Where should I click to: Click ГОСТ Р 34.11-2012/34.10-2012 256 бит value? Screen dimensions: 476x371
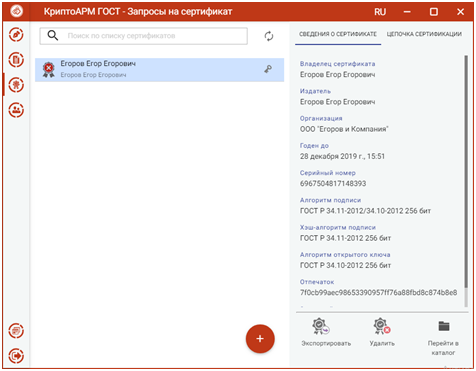pos(365,211)
